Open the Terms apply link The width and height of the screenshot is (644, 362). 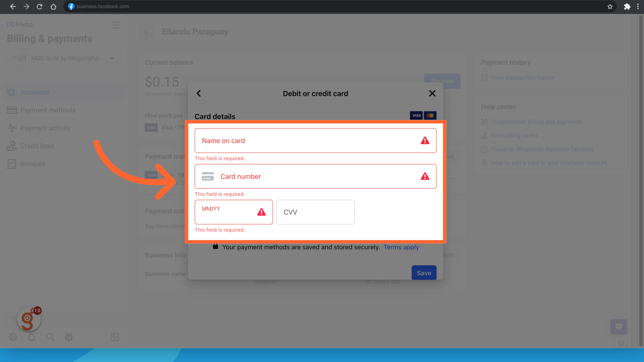[x=401, y=247]
